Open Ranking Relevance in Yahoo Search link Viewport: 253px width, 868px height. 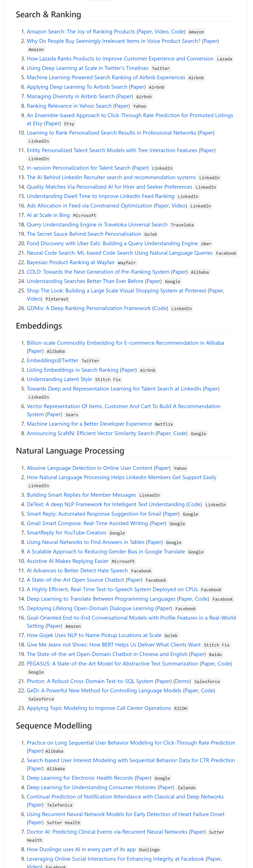[69, 106]
